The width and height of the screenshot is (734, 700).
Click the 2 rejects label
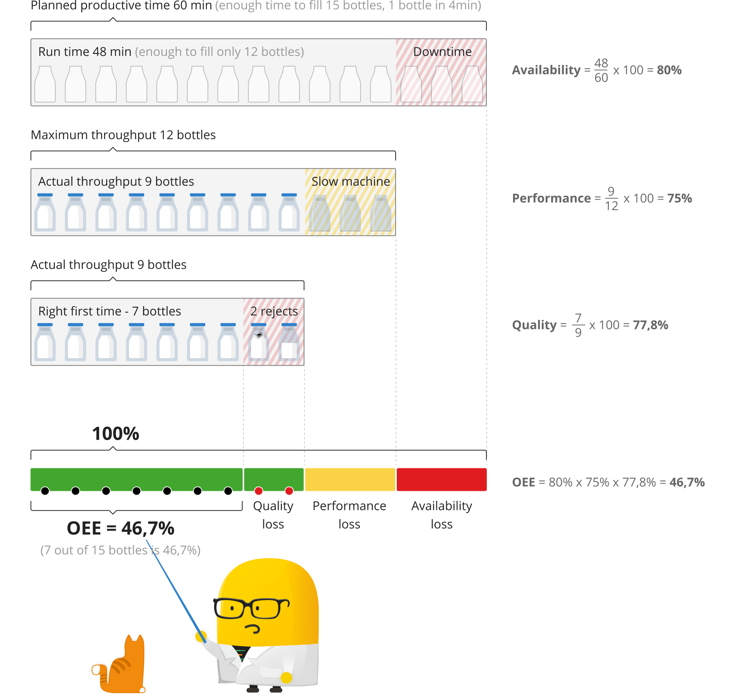[x=274, y=311]
